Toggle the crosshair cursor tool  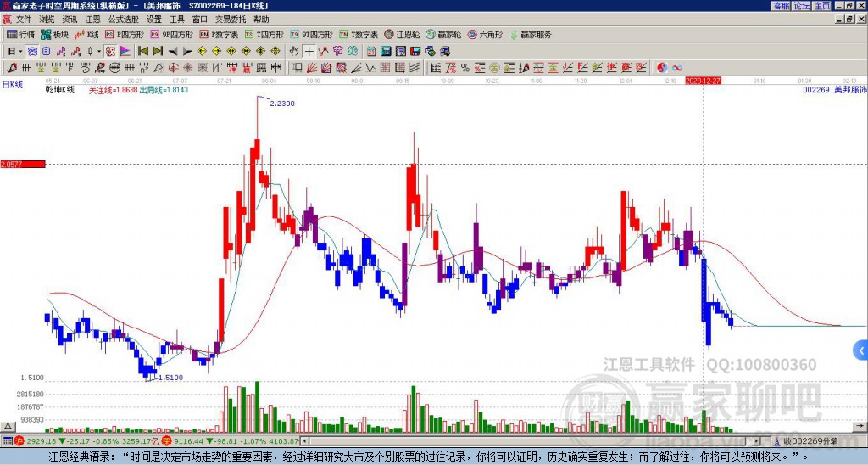coord(309,52)
